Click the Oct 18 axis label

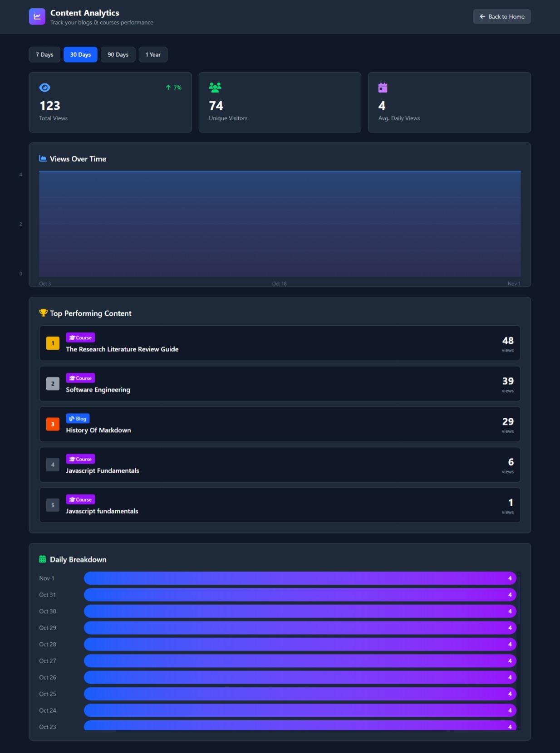(x=280, y=284)
